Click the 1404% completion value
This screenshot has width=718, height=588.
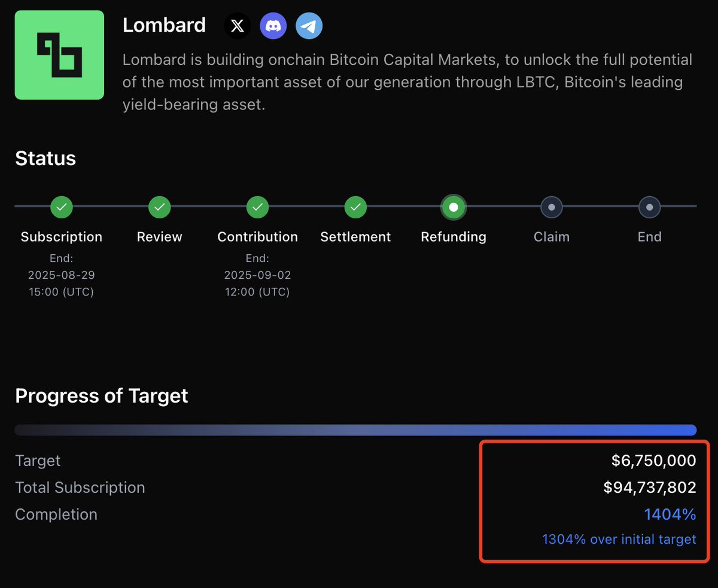(670, 514)
